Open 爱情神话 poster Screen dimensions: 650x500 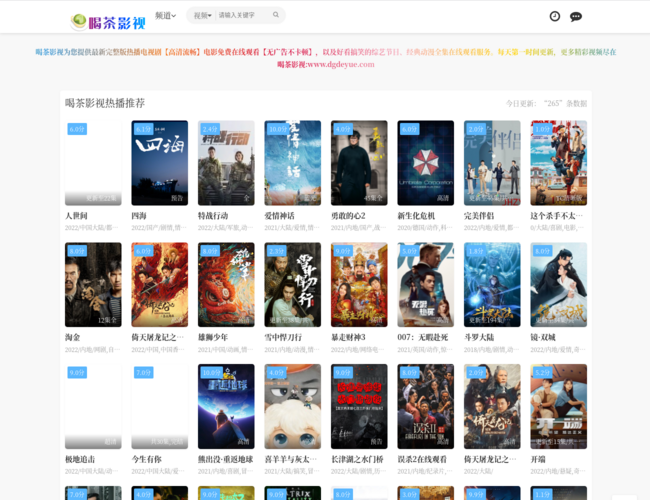click(293, 163)
